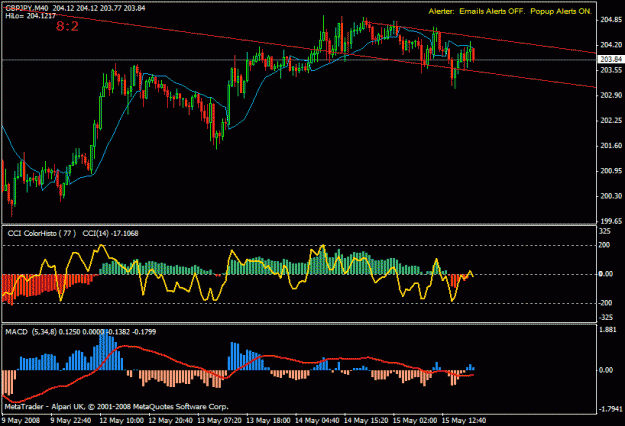Select the 202.25 price axis label
625x426 pixels.
coord(611,120)
